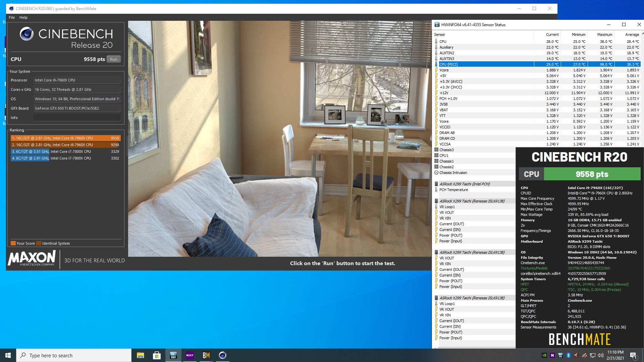Open File Explorer from the taskbar

[x=140, y=355]
